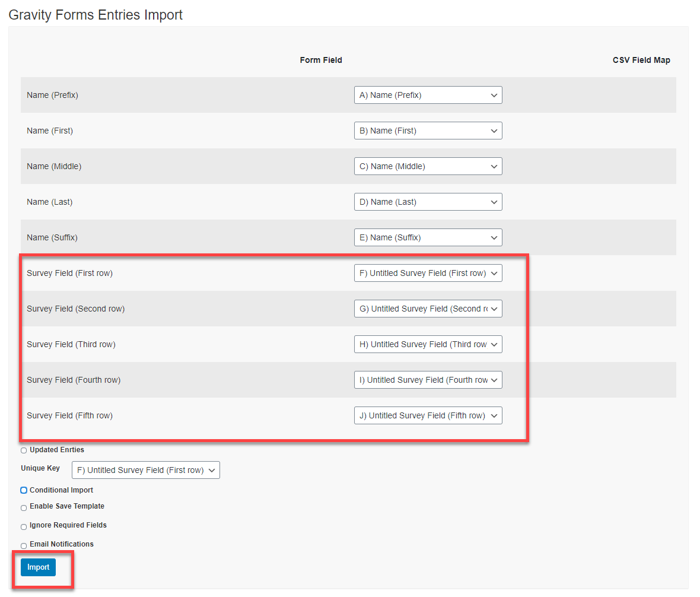Enable the Updated Entries checkbox
Screen dimensions: 700x597
(x=24, y=450)
